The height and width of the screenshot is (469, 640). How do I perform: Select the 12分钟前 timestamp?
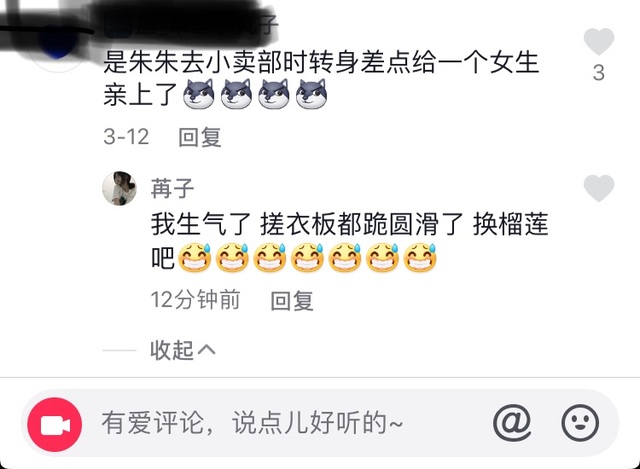click(196, 300)
